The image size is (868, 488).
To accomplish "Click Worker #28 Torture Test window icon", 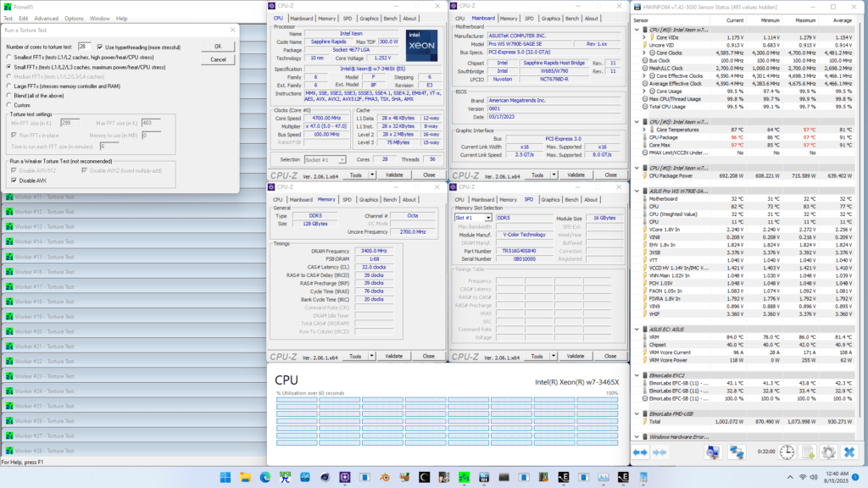I will [x=8, y=451].
